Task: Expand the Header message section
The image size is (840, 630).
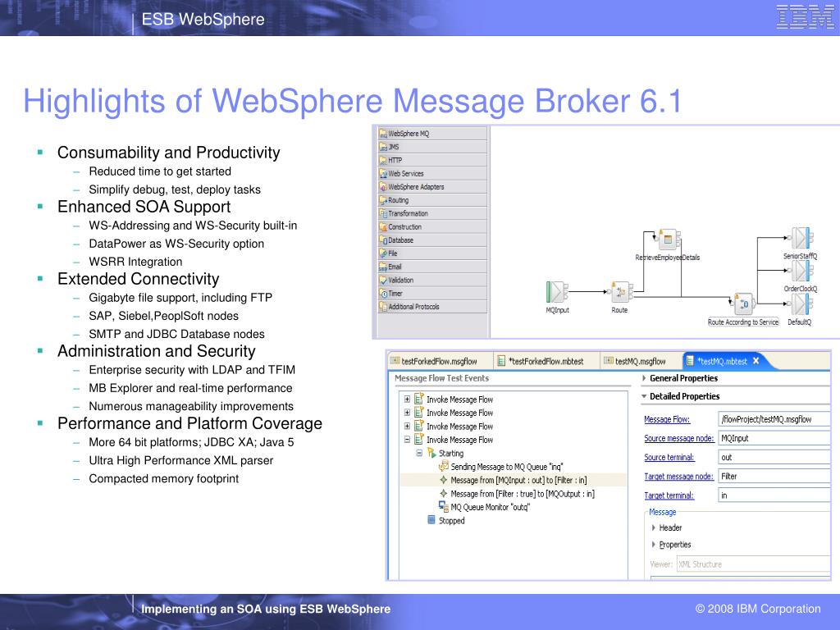Action: pos(654,527)
